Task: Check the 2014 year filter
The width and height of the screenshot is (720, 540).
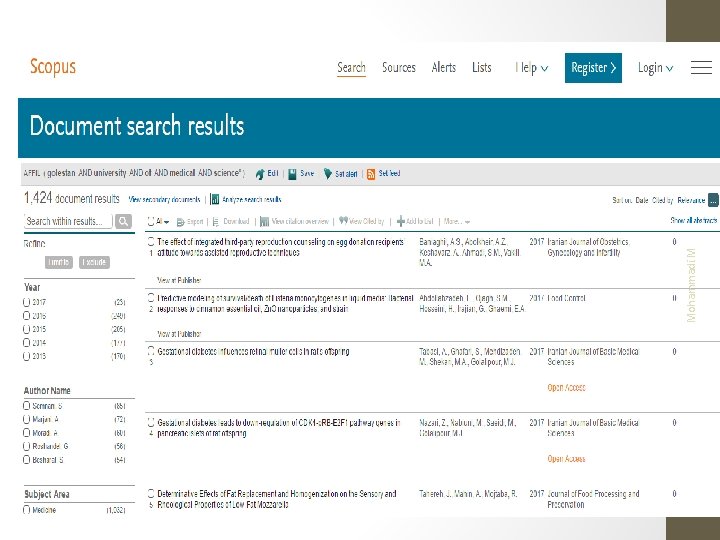Action: tap(27, 343)
